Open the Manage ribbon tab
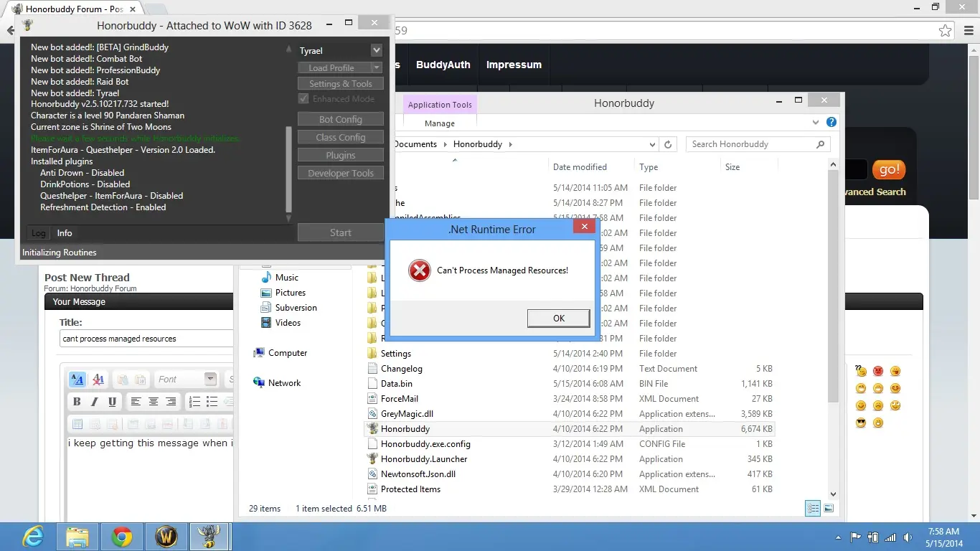Image resolution: width=980 pixels, height=551 pixels. [440, 123]
